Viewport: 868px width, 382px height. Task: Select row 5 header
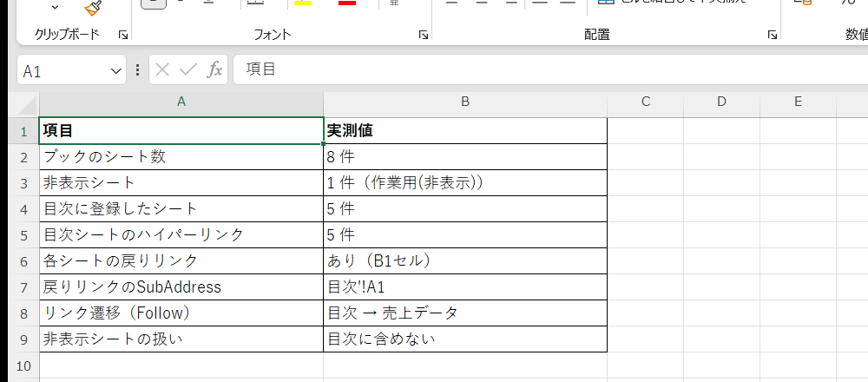tap(23, 235)
